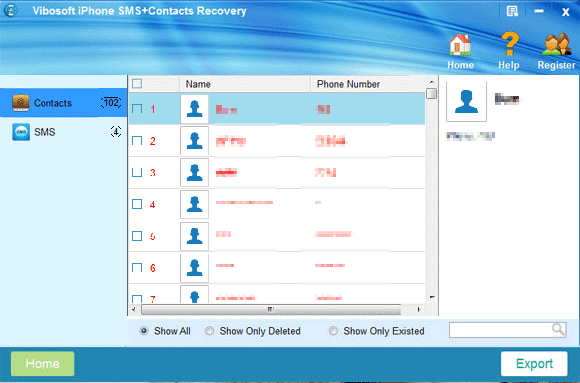Check the box for contact row 3
Viewport: 580px width, 383px height.
137,172
